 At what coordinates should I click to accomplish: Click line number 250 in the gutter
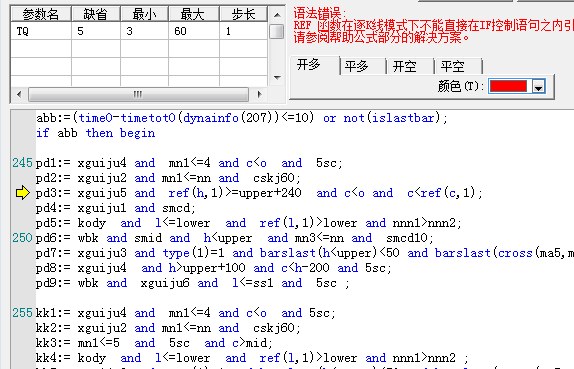23,238
